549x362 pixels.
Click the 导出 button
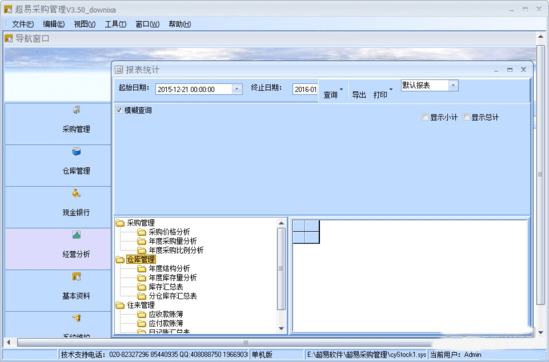359,95
